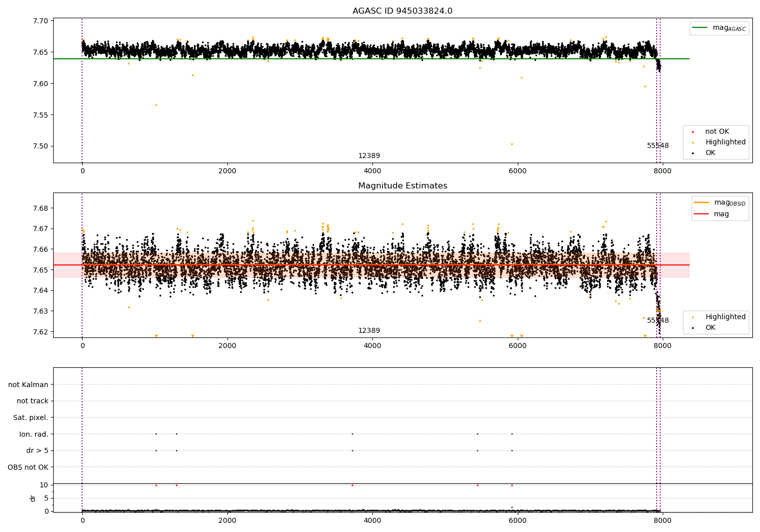This screenshot has height=532, width=760.
Task: Click 2000 x-tick under the top plot
Action: (x=227, y=171)
